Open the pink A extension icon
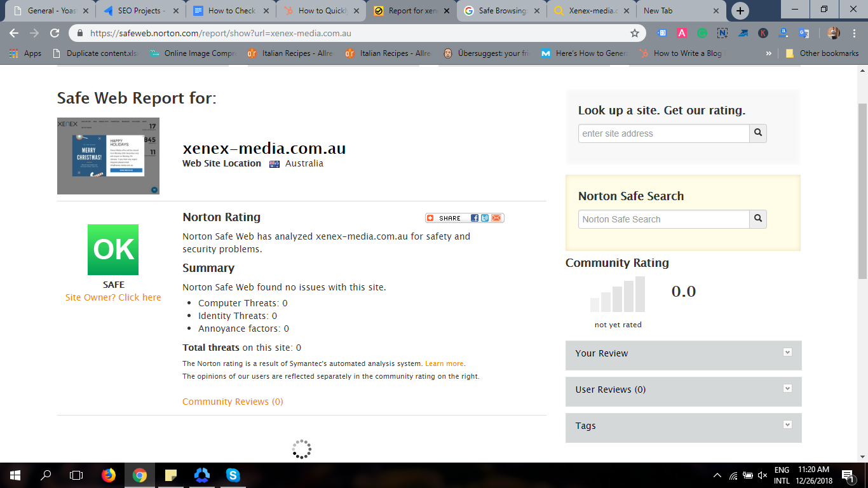This screenshot has height=488, width=868. coord(682,33)
